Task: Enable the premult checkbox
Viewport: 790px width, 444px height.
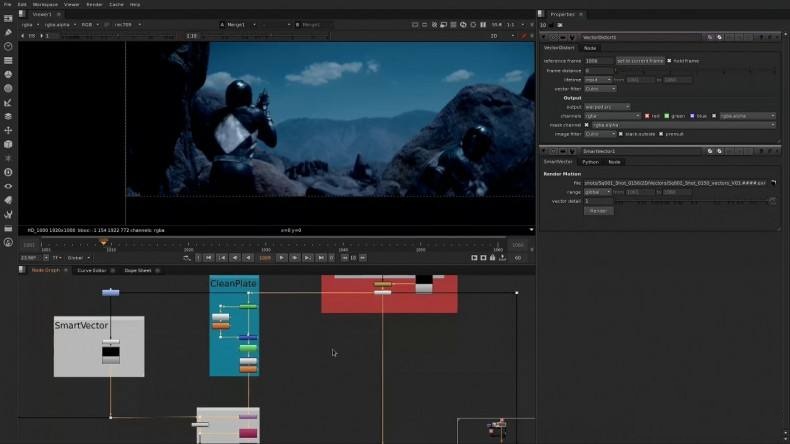Action: click(662, 133)
